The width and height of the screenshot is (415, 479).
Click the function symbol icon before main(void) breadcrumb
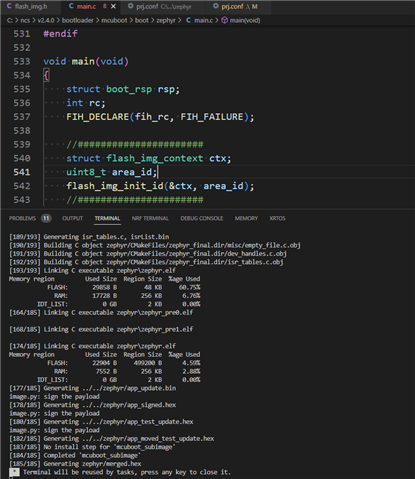225,20
